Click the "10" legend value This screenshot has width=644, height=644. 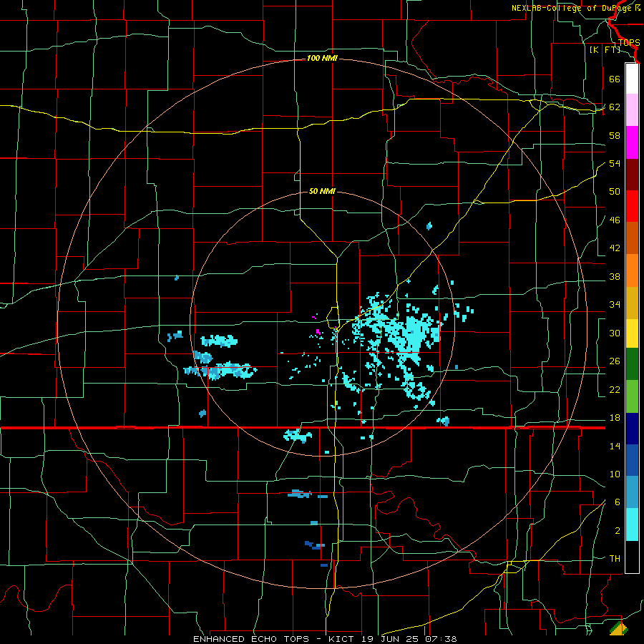pos(615,474)
